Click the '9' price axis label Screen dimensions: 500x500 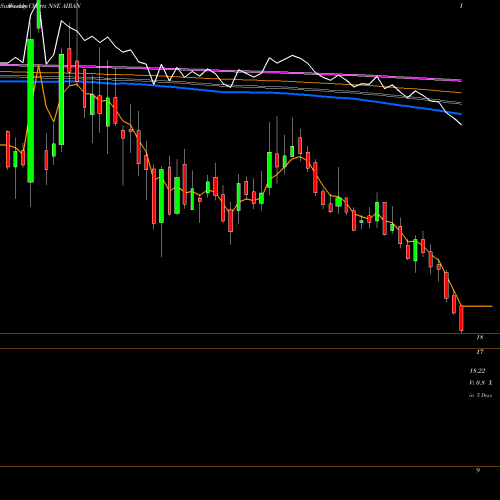(478, 470)
